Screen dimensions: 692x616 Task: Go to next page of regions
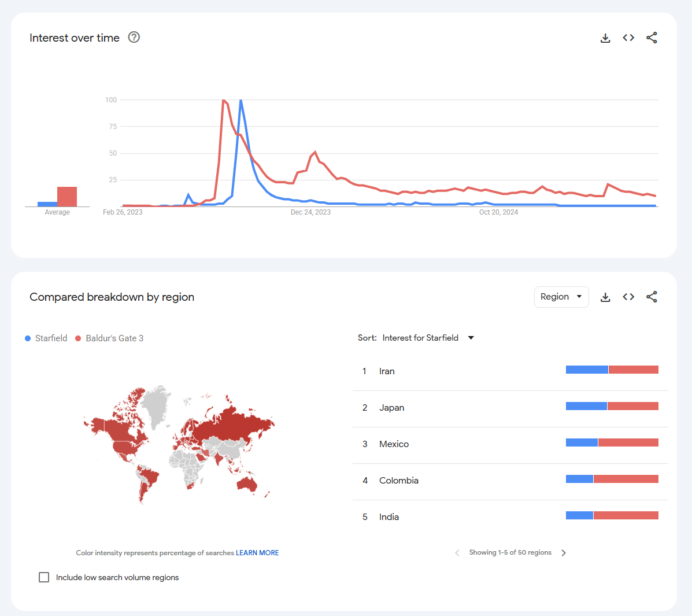564,553
